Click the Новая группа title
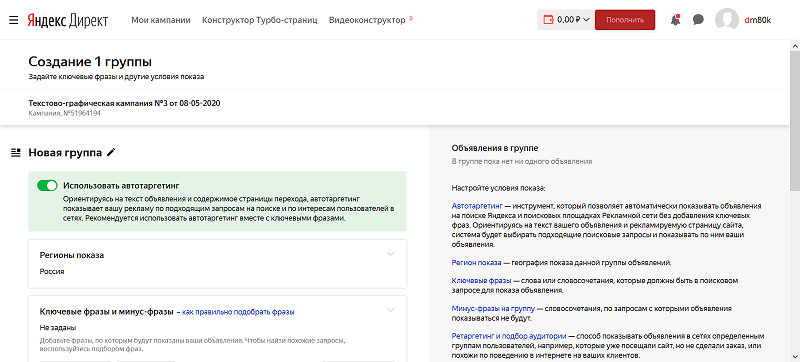The width and height of the screenshot is (800, 362). (65, 152)
